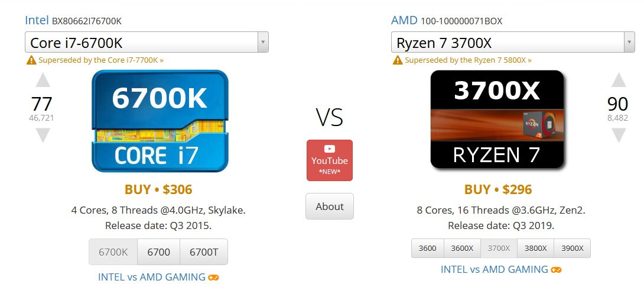Screen dimensions: 644x303
Task: Choose the 3800X variant tab
Action: (536, 249)
